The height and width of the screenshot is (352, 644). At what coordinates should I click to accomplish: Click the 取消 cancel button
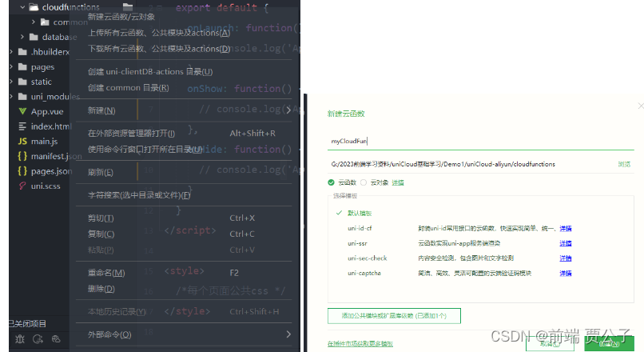tap(550, 344)
